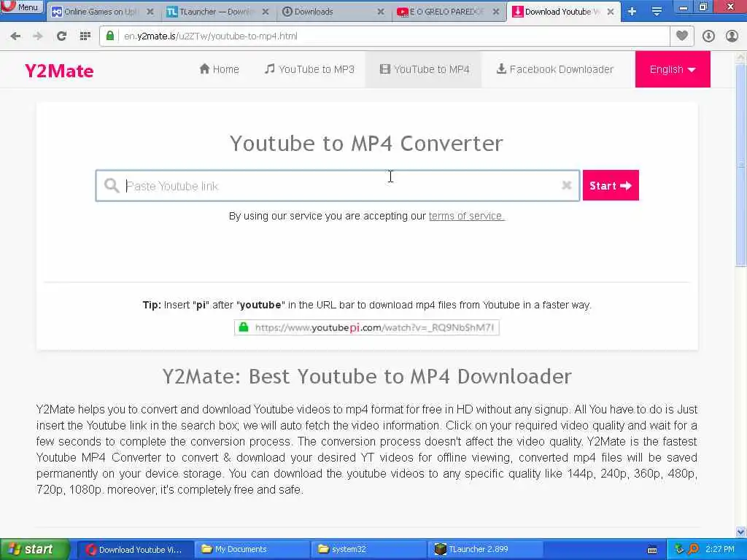
Task: Add page to bookmarks heart icon
Action: [682, 36]
